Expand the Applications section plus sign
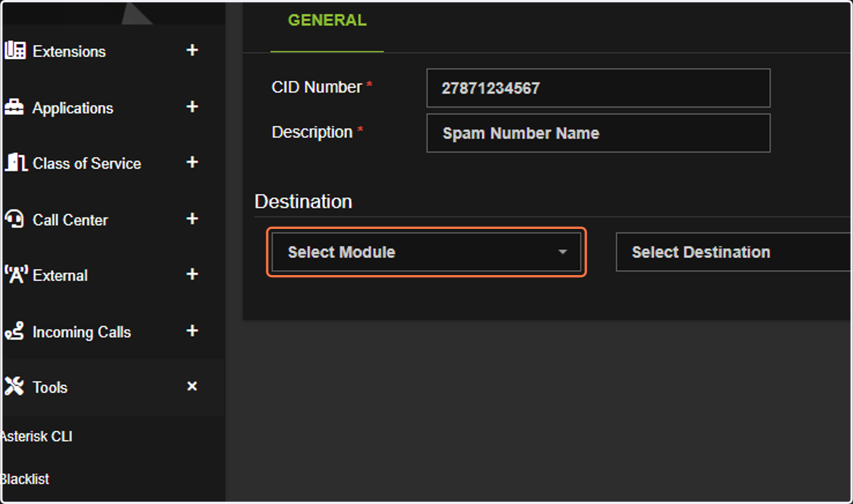The width and height of the screenshot is (853, 504). pos(192,107)
